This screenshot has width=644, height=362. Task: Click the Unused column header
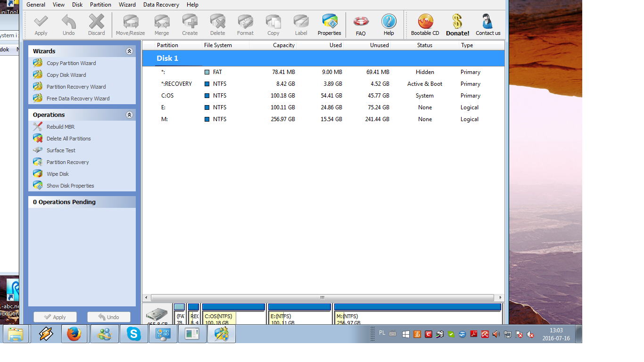point(367,45)
